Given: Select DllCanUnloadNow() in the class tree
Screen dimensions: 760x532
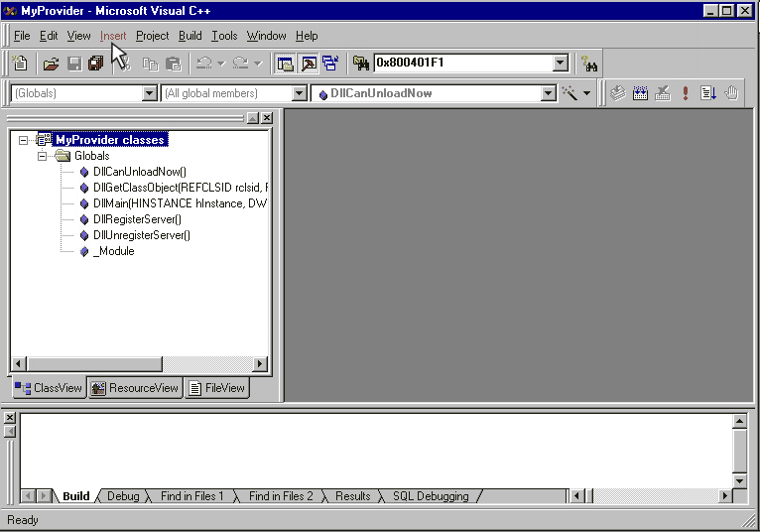Looking at the screenshot, I should pyautogui.click(x=140, y=172).
